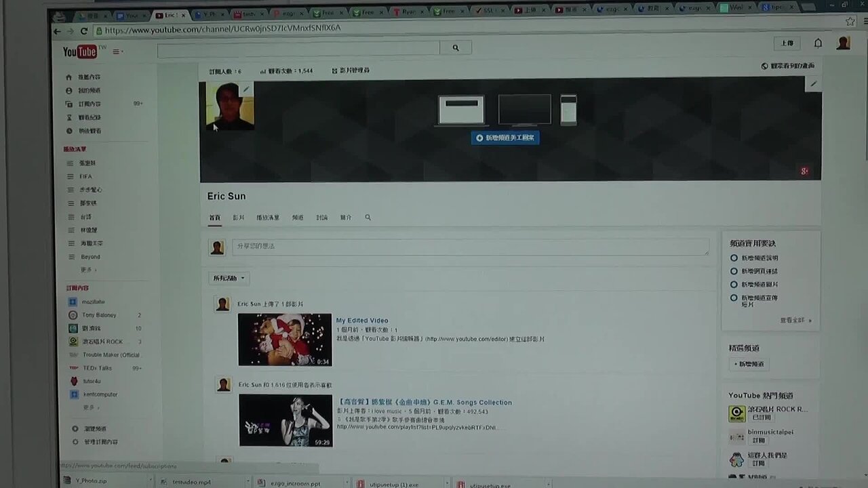
Task: Click the search magnifier button
Action: pos(456,48)
